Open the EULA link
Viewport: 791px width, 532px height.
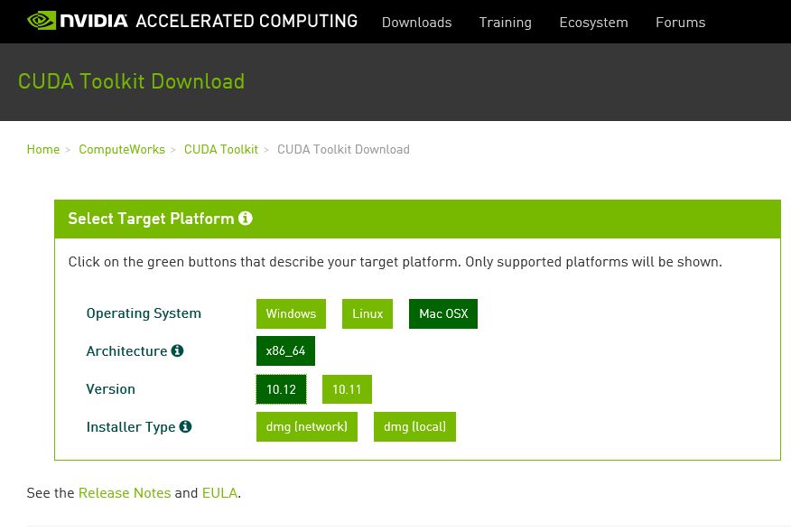pyautogui.click(x=219, y=492)
